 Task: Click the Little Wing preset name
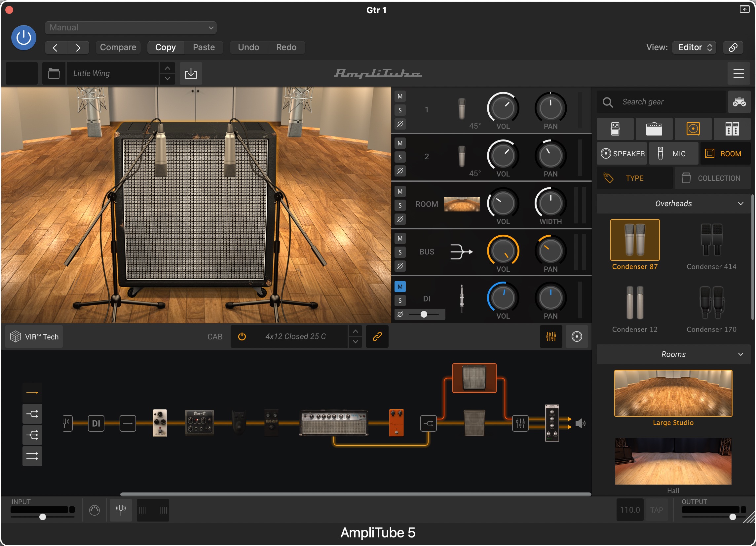pyautogui.click(x=113, y=73)
